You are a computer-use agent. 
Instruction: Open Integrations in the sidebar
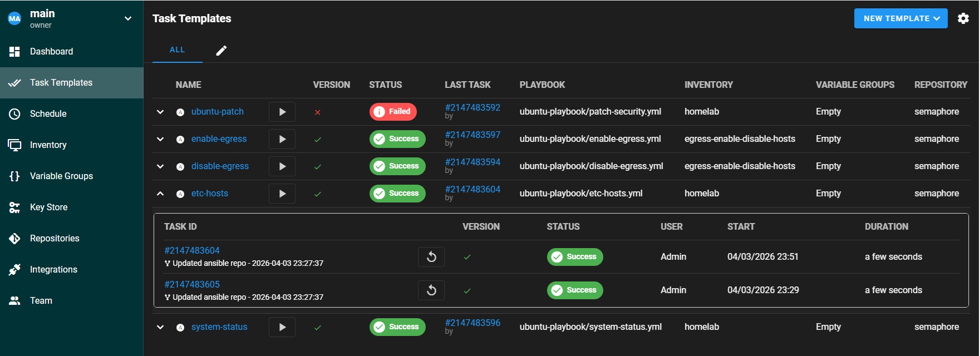coord(53,269)
